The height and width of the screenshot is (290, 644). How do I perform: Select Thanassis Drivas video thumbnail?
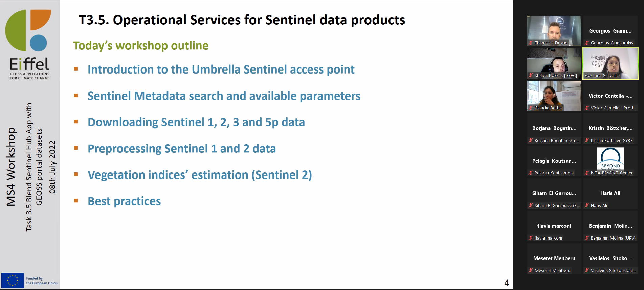tap(554, 31)
